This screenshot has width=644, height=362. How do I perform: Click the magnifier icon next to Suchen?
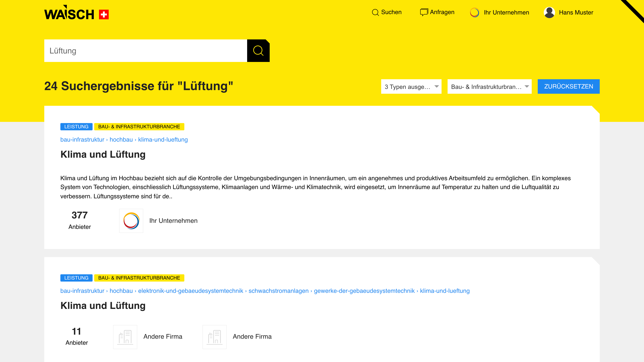coord(375,12)
